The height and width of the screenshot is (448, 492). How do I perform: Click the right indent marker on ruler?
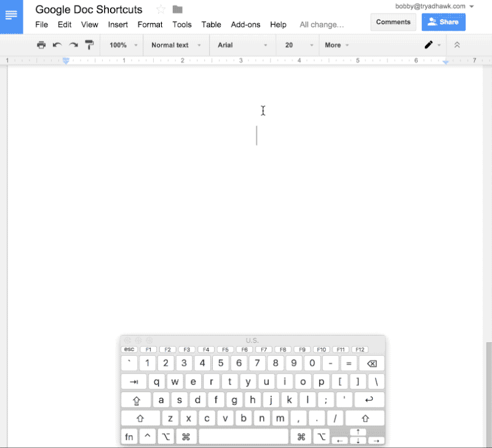tap(445, 62)
